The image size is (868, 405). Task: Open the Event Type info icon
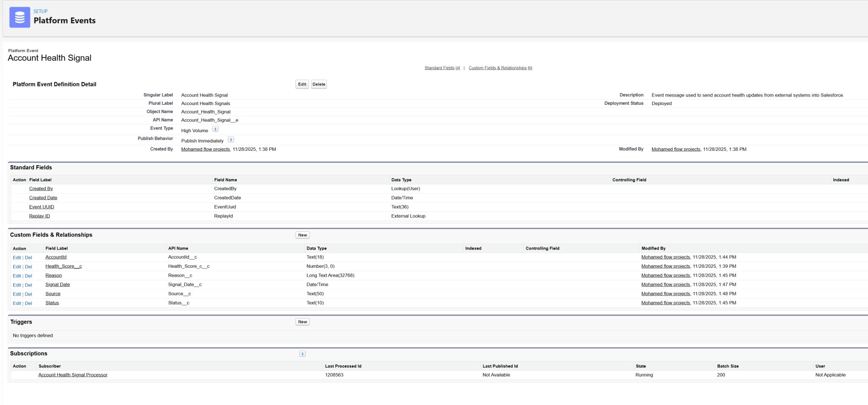(x=215, y=129)
